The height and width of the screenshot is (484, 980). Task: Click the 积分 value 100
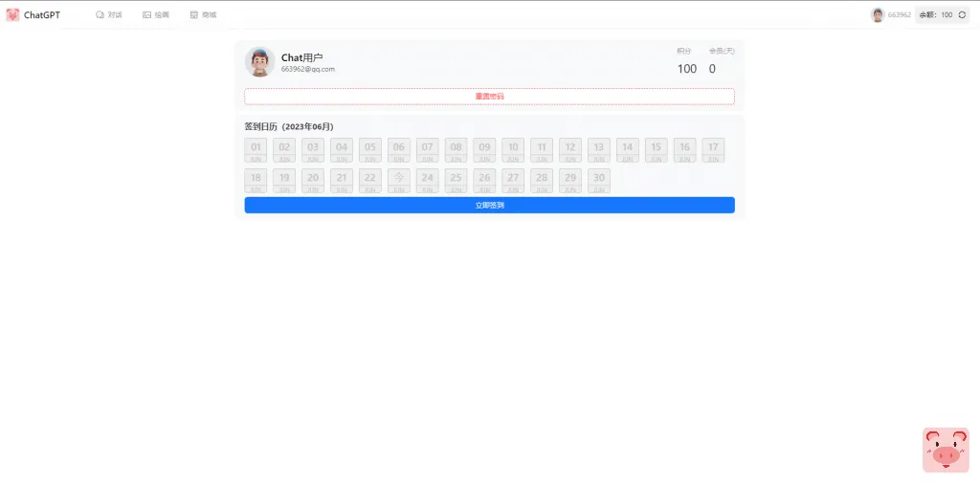tap(687, 69)
